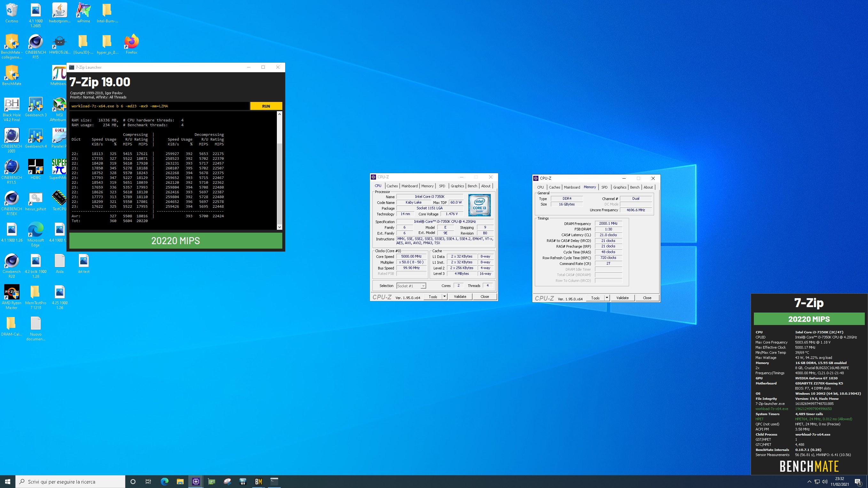Switch to Mainboard tab in left CPU-Z window
The width and height of the screenshot is (868, 488).
(410, 186)
